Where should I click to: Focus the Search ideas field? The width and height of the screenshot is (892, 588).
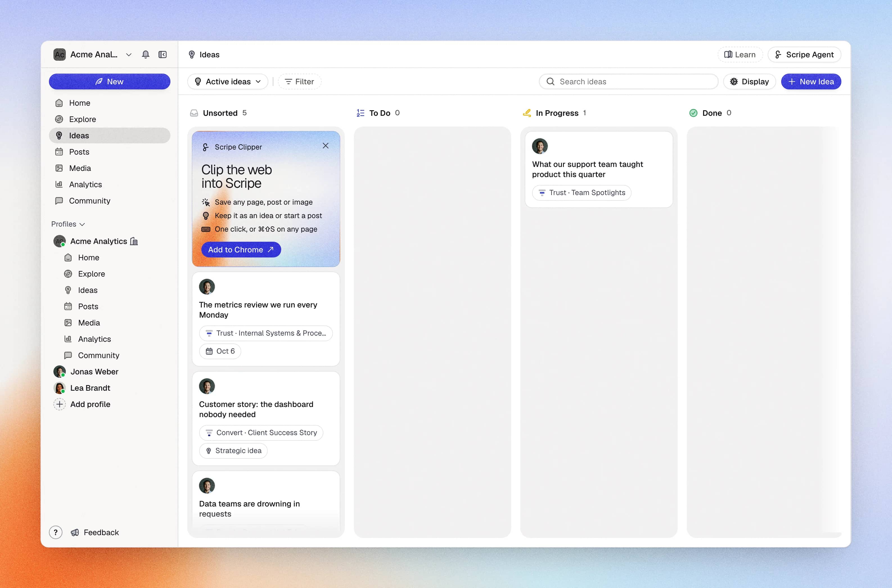628,82
